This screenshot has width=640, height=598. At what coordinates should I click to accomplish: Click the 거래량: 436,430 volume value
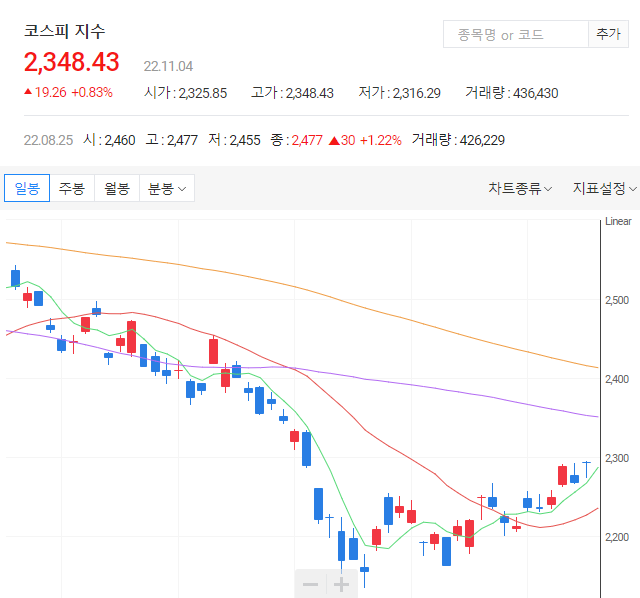tap(512, 93)
